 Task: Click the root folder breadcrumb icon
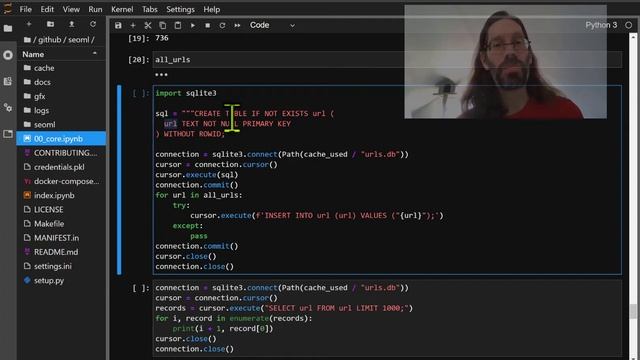[x=27, y=40]
